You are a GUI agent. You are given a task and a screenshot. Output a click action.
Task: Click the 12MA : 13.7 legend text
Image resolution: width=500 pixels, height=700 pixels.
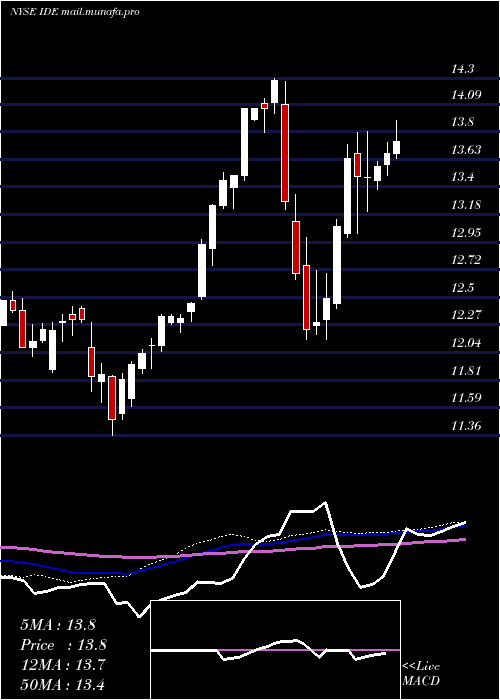(x=63, y=665)
